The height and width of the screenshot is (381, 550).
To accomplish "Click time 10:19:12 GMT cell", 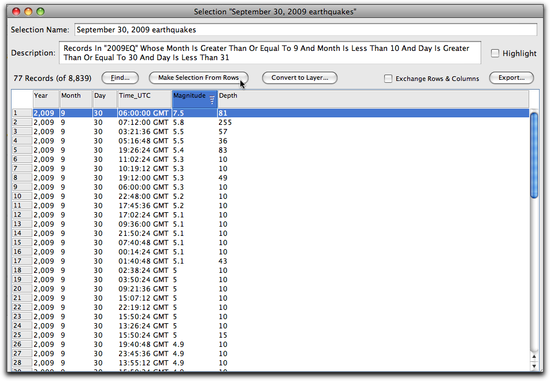I will (x=144, y=168).
